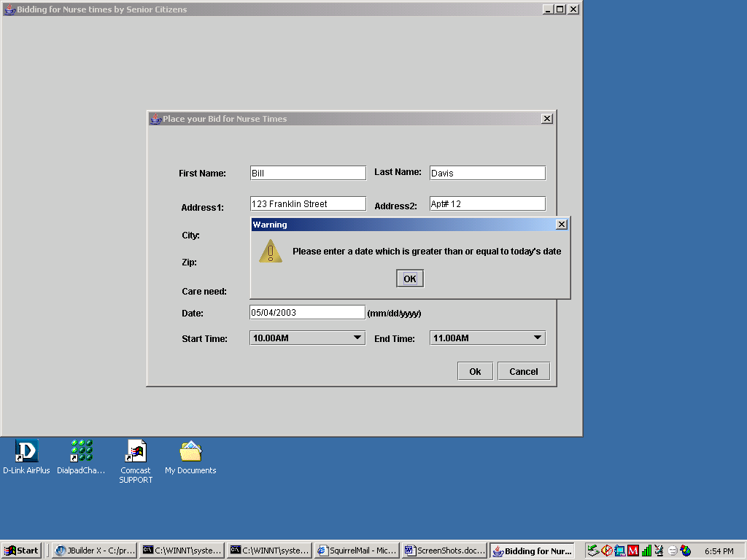Select the DialpadCha... desktop shortcut
Image resolution: width=747 pixels, height=560 pixels.
pyautogui.click(x=81, y=457)
